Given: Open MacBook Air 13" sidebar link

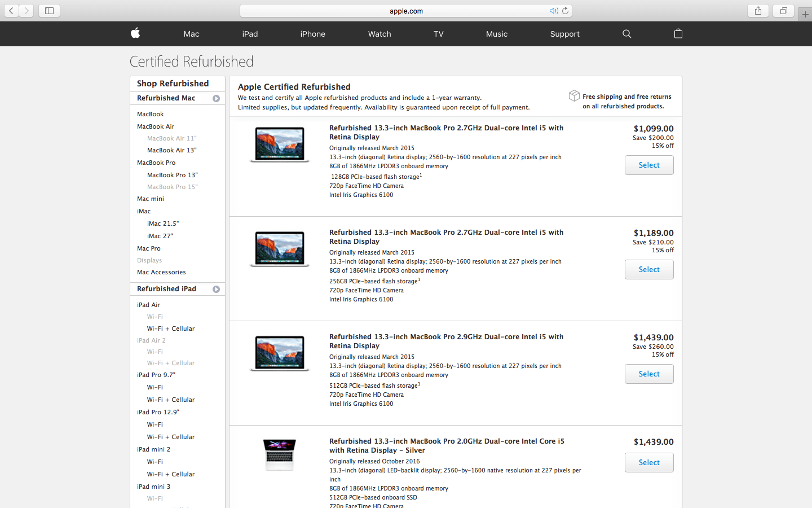Looking at the screenshot, I should (172, 150).
